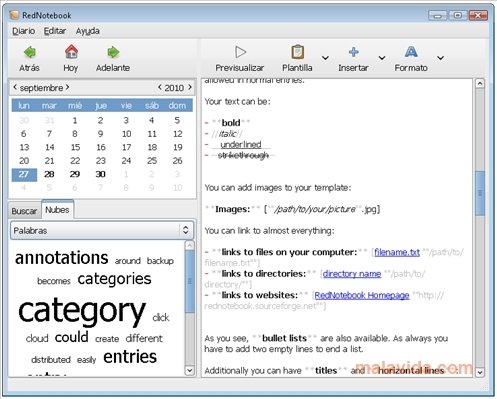This screenshot has width=497, height=399.
Task: Click the word cloud scrollbar up arrow
Action: [189, 246]
